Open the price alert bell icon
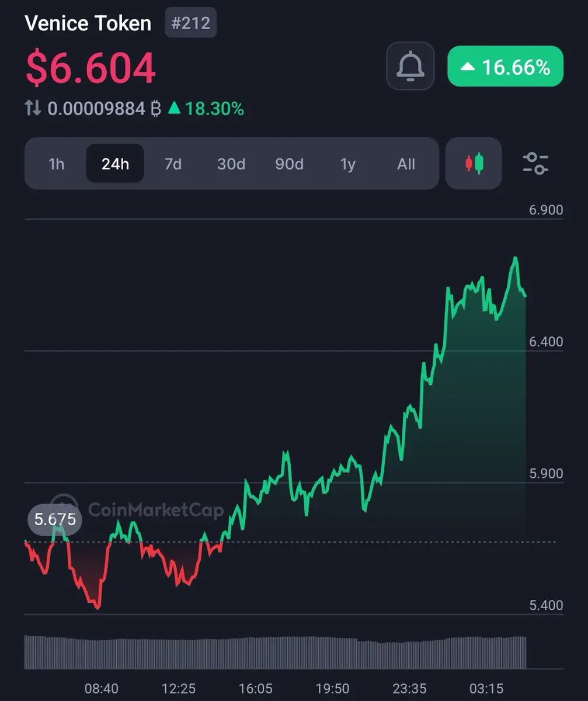This screenshot has width=588, height=701. coord(410,66)
